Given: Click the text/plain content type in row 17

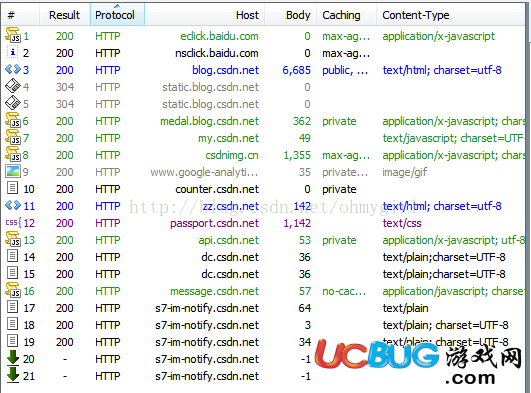Looking at the screenshot, I should point(405,308).
